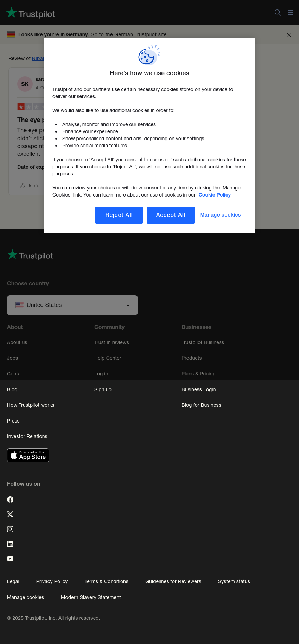Screen dimensions: 299x644
Task: Open the Products footer link
Action: 191,358
